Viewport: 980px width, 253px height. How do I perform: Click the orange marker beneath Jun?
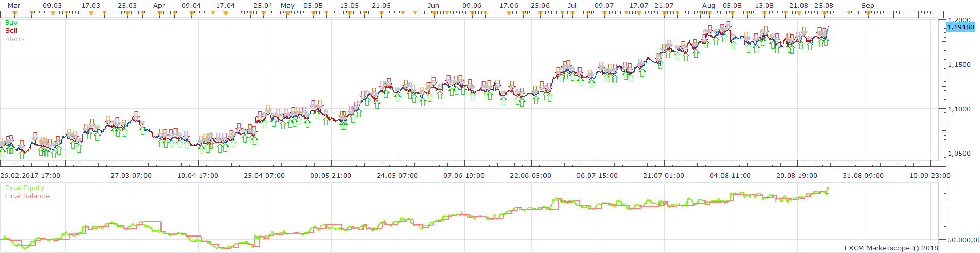(433, 14)
